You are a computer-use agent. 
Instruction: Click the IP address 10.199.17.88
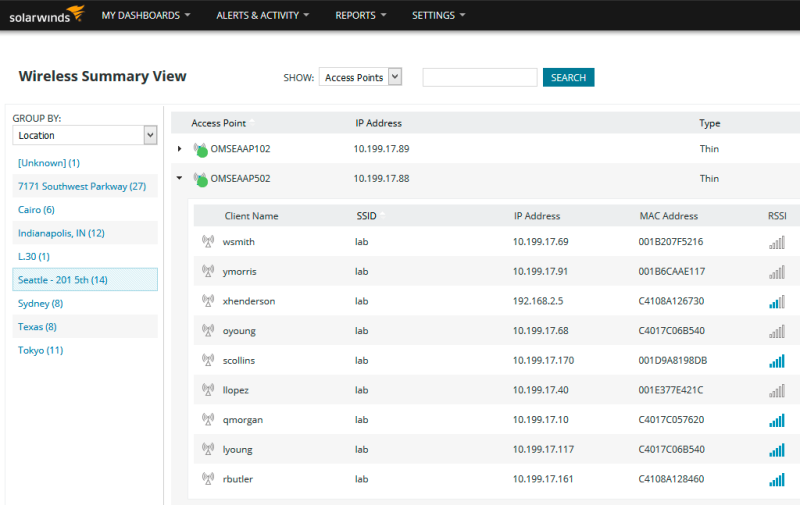click(381, 178)
